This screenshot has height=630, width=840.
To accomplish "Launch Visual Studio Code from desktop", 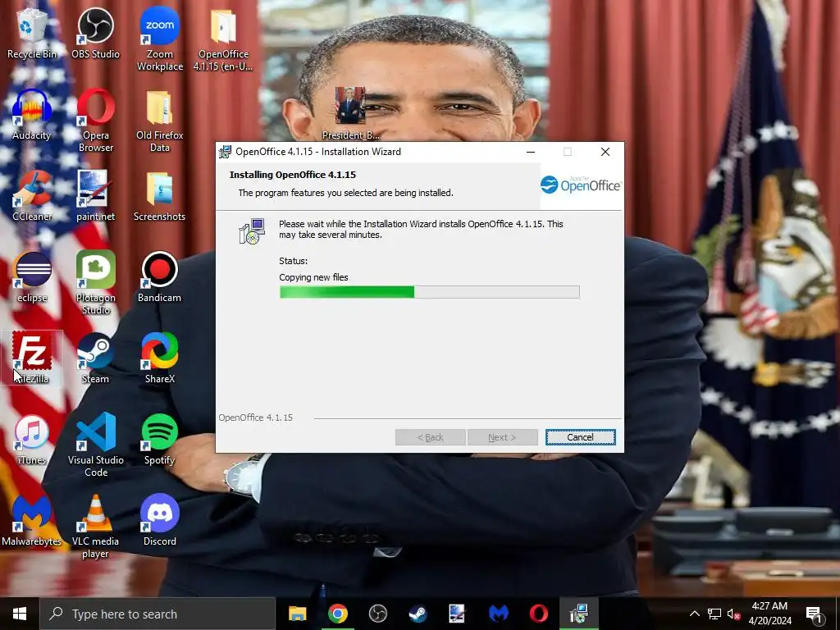I will (95, 445).
